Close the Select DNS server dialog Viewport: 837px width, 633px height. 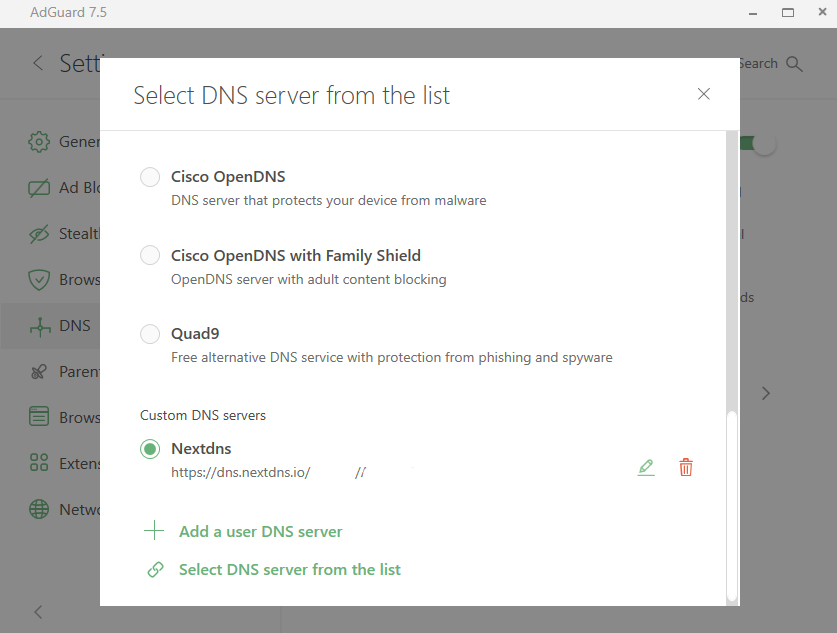point(704,94)
